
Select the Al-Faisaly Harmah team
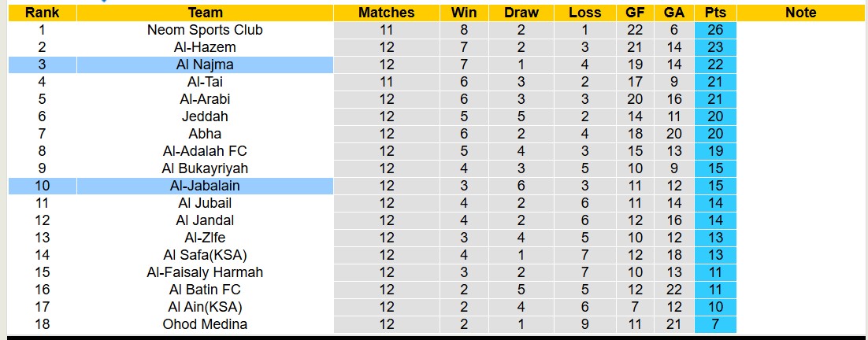point(205,272)
